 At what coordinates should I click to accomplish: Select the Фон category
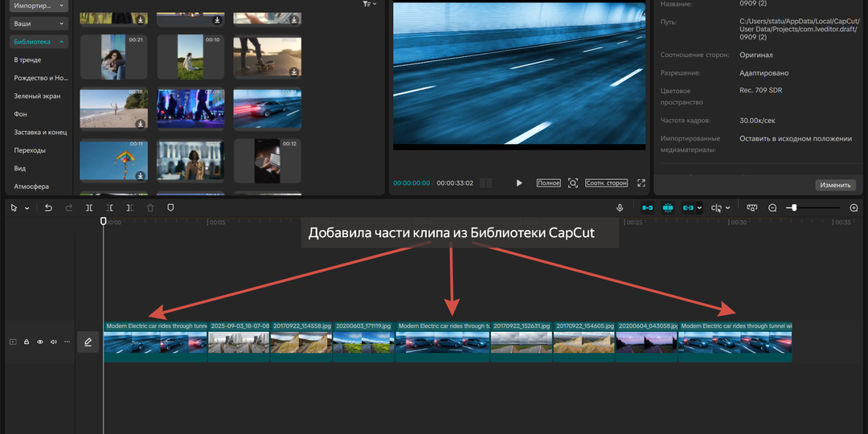click(x=20, y=114)
